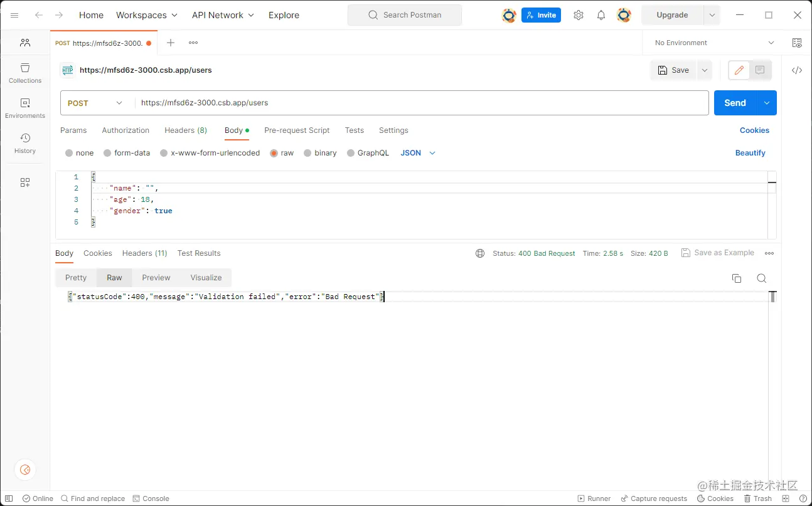Screen dimensions: 812x506
Task: Go back with the left arrow
Action: pyautogui.click(x=39, y=15)
